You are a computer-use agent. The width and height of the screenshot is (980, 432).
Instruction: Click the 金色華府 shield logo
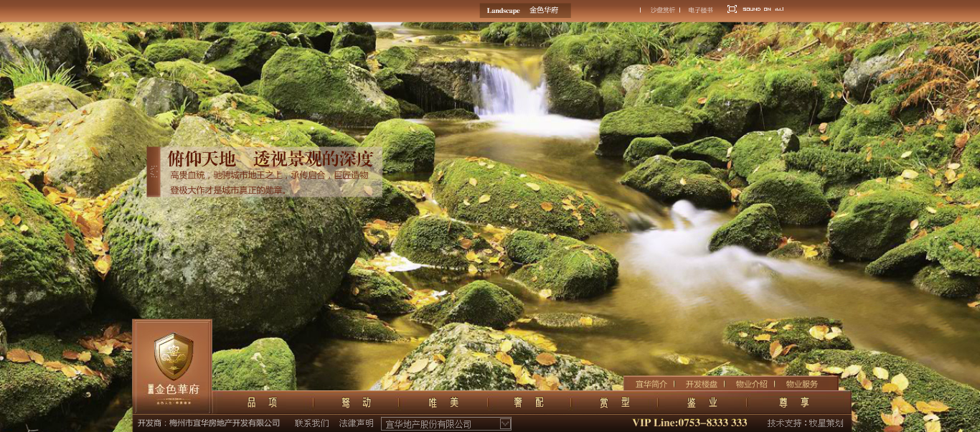pyautogui.click(x=173, y=357)
